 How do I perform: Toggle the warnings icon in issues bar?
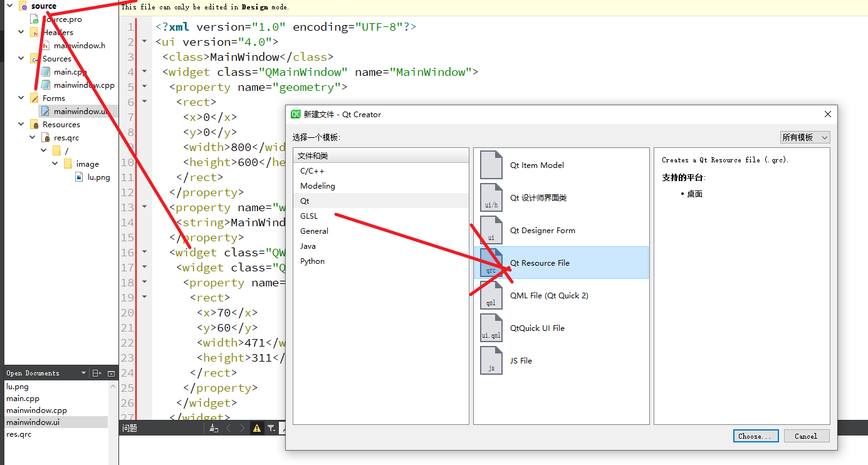[257, 429]
